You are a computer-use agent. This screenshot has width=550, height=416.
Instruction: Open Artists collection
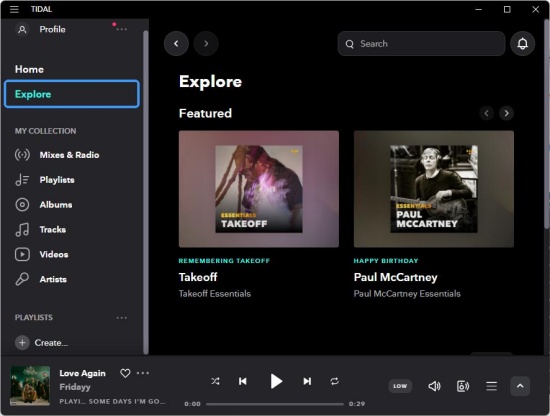point(53,279)
